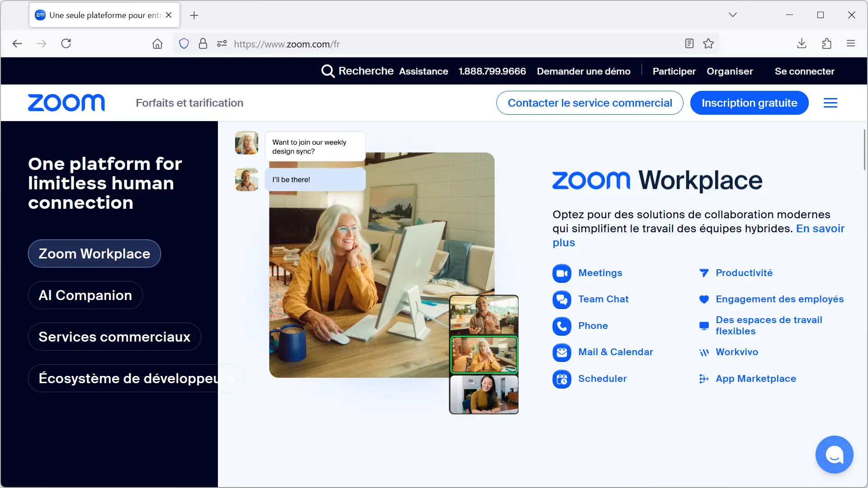Open the Workvivo link

tap(737, 352)
